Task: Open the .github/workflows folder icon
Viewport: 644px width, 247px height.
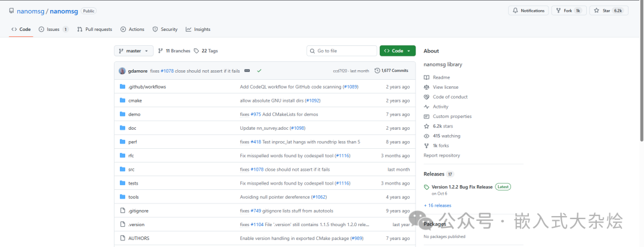Action: (122, 87)
